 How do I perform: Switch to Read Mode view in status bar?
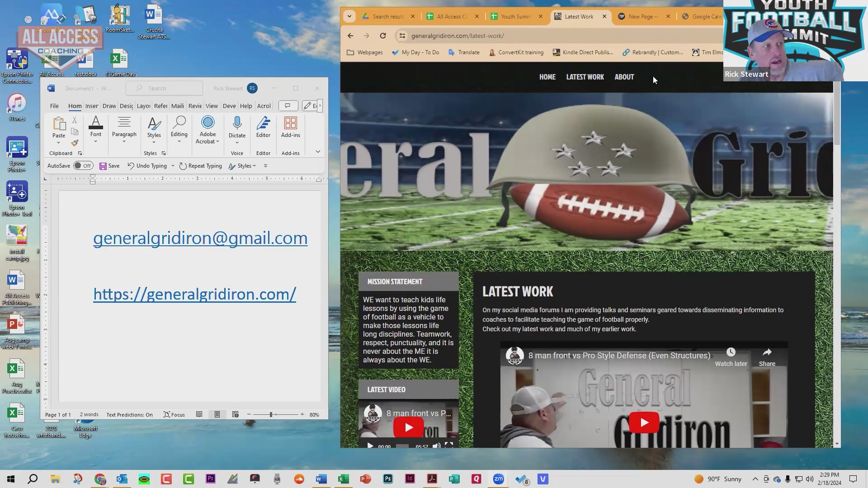click(x=199, y=414)
